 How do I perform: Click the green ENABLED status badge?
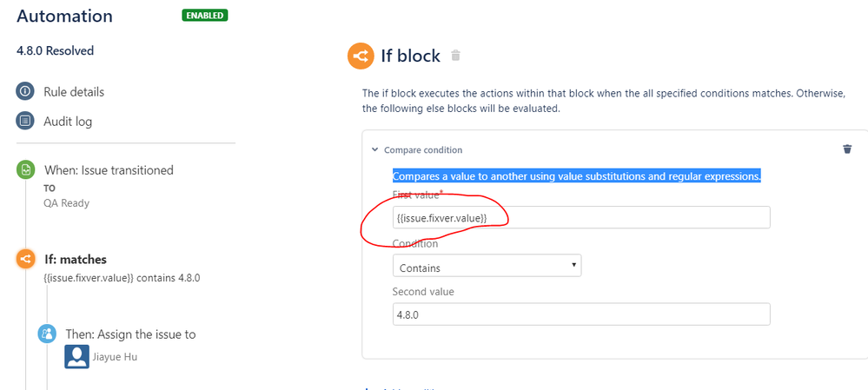click(205, 16)
